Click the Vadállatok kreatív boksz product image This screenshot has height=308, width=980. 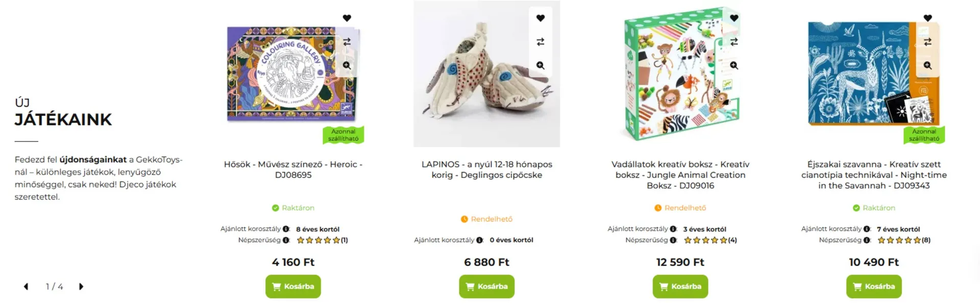click(x=680, y=74)
